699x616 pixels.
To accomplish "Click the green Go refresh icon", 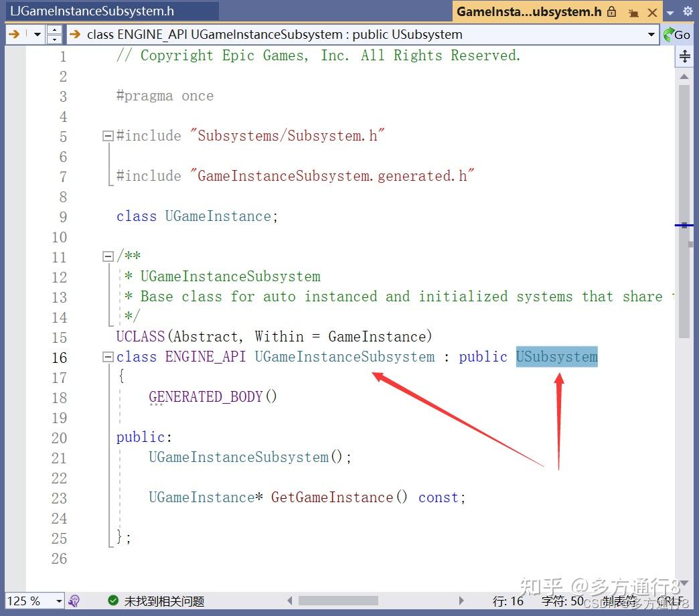I will (x=668, y=35).
